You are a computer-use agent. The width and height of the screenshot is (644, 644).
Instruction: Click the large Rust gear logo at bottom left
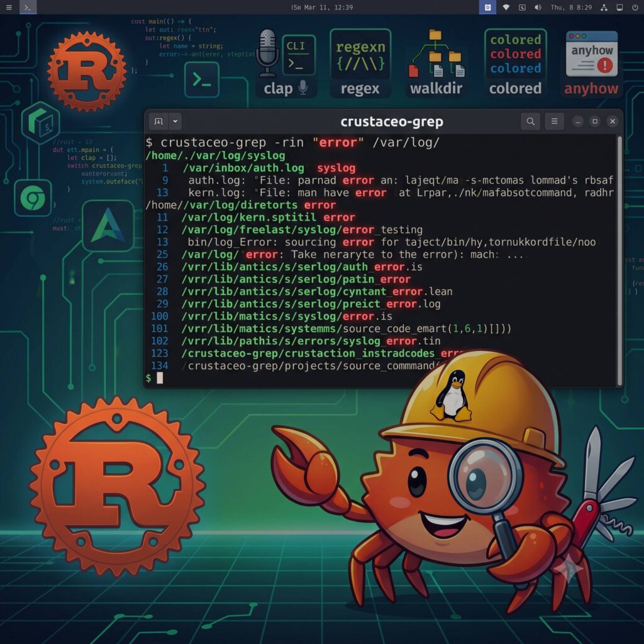click(x=118, y=487)
